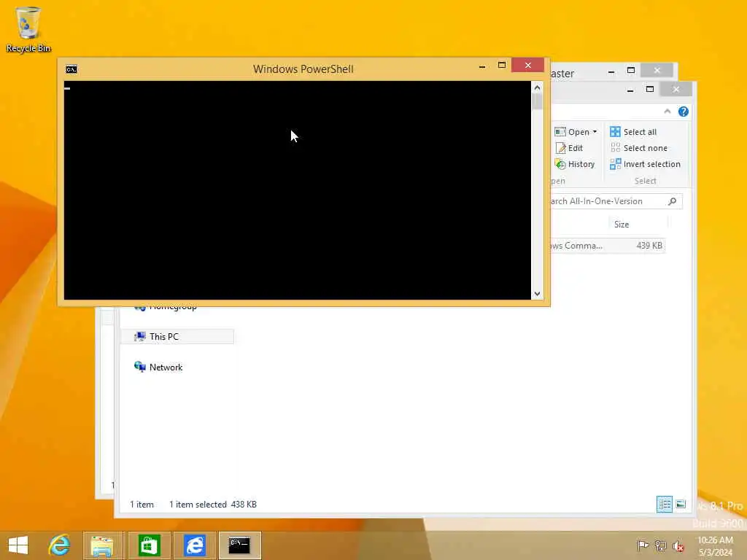The width and height of the screenshot is (747, 560).
Task: Open the taskbar clock and date
Action: (716, 546)
